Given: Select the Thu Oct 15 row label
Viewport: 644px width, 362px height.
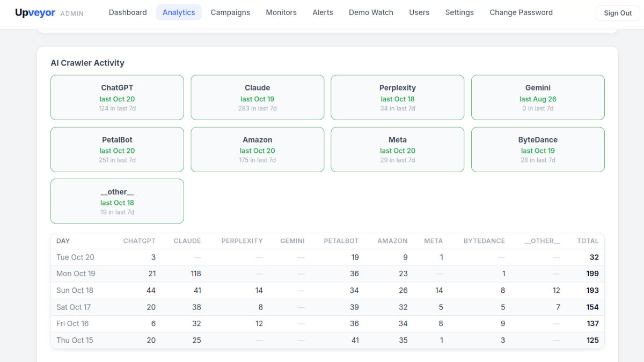Looking at the screenshot, I should [x=75, y=340].
